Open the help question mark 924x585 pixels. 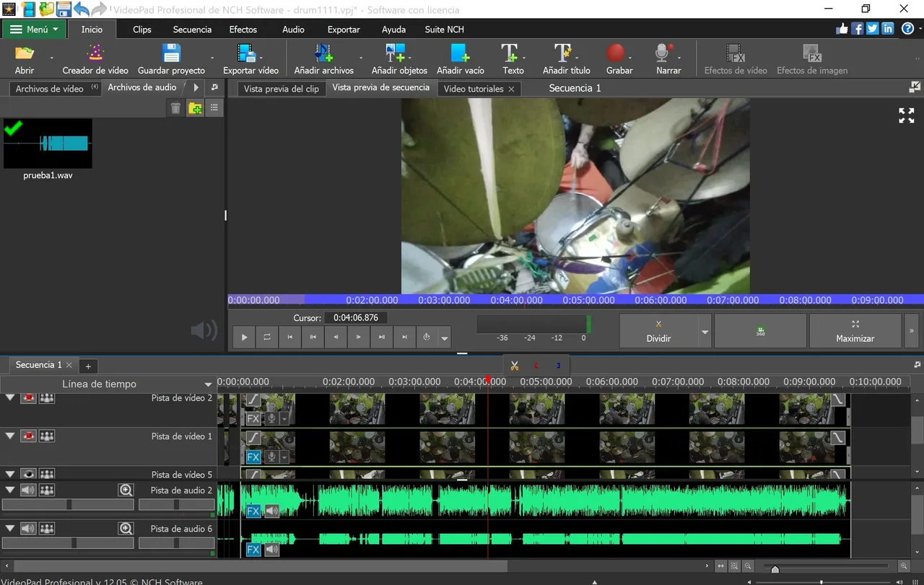point(908,29)
